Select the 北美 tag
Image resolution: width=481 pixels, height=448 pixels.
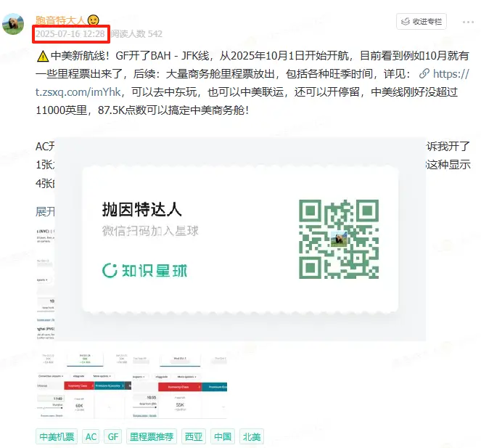[252, 436]
